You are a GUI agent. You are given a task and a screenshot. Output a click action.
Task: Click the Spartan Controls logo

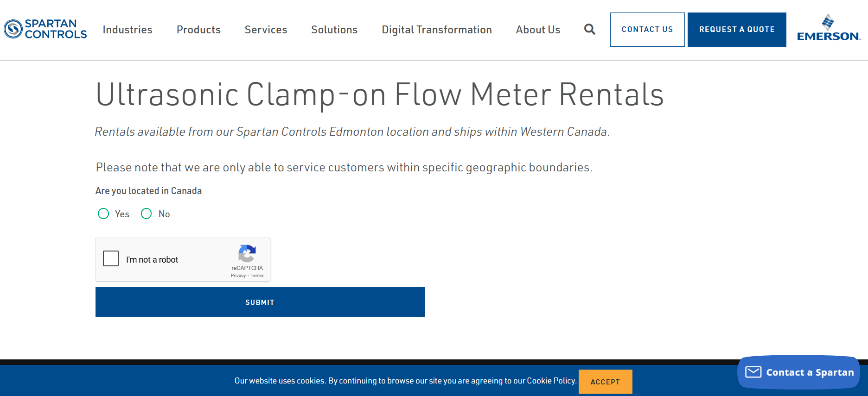click(x=45, y=29)
